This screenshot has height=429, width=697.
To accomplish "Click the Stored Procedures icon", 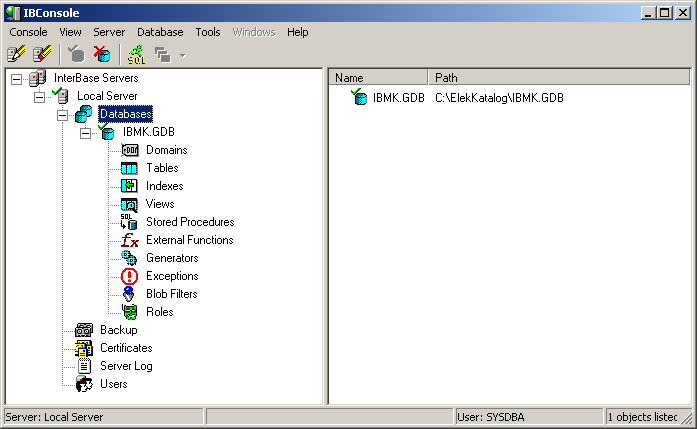I will tap(129, 222).
